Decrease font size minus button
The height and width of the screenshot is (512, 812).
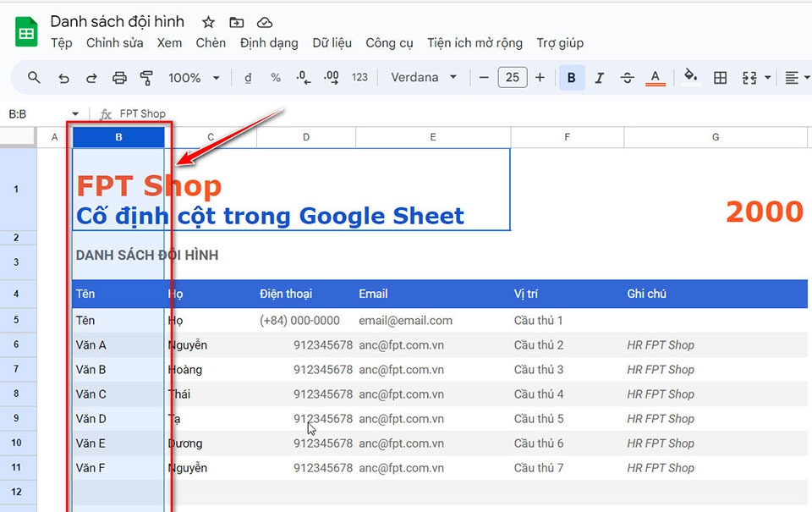(484, 78)
